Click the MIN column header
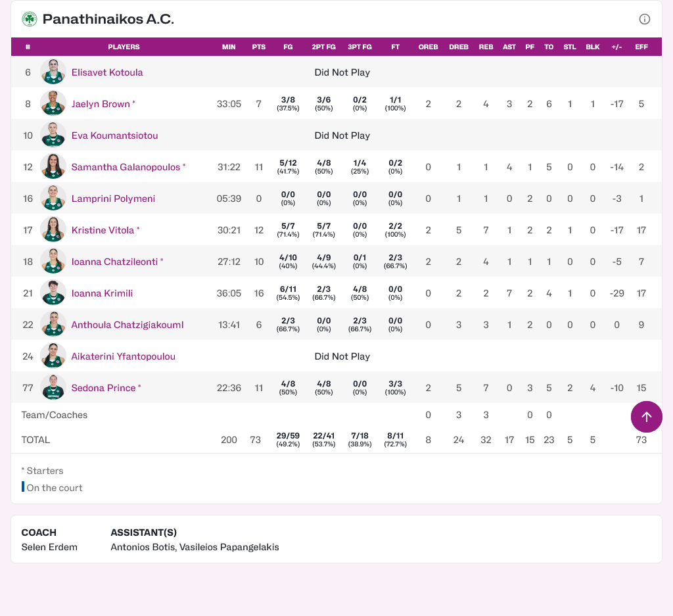 click(229, 47)
